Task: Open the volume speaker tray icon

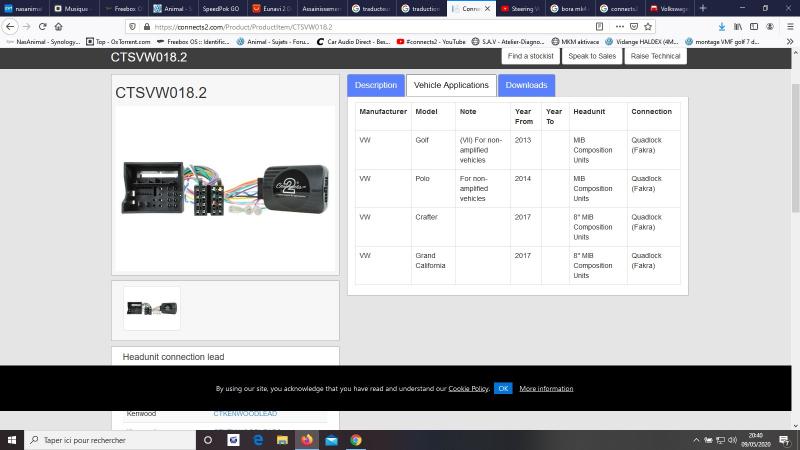Action: [732, 440]
